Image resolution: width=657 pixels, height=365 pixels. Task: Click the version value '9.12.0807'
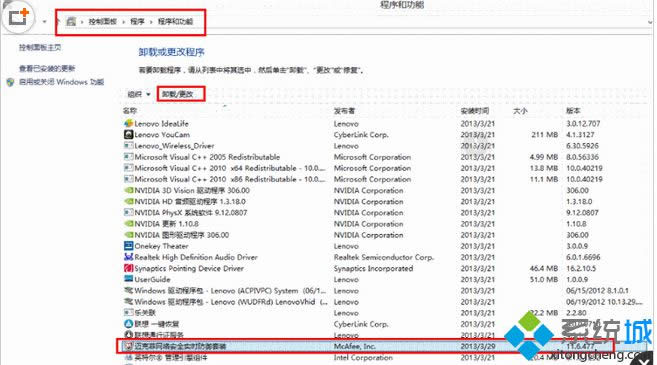582,212
